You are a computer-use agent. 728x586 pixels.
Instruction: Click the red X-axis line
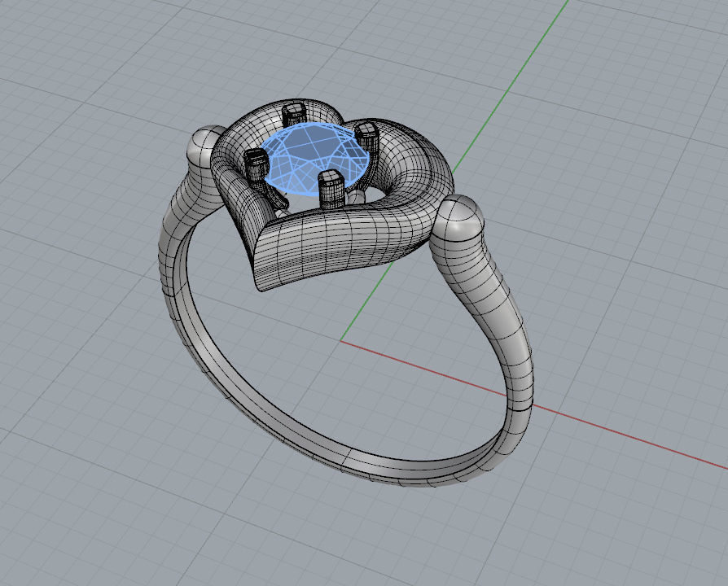click(x=534, y=405)
